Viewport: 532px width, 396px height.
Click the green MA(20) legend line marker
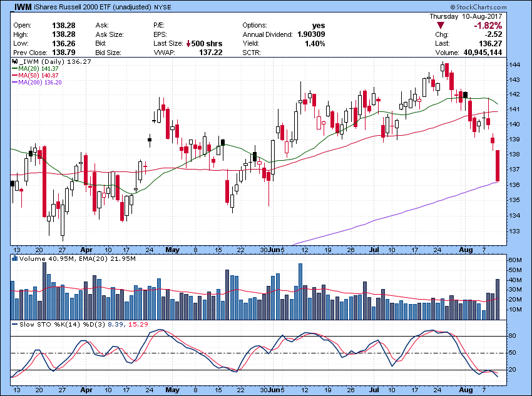pyautogui.click(x=14, y=68)
